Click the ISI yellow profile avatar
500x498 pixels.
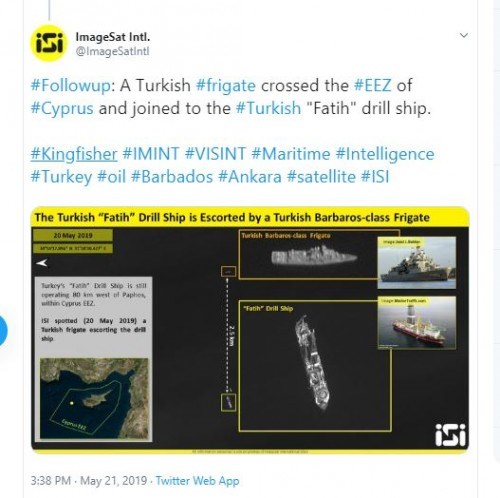49,44
